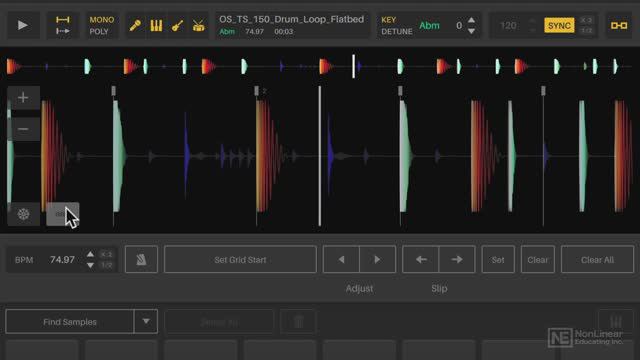Select the third beat grid marker handle
This screenshot has height=360, width=640.
tap(400, 91)
